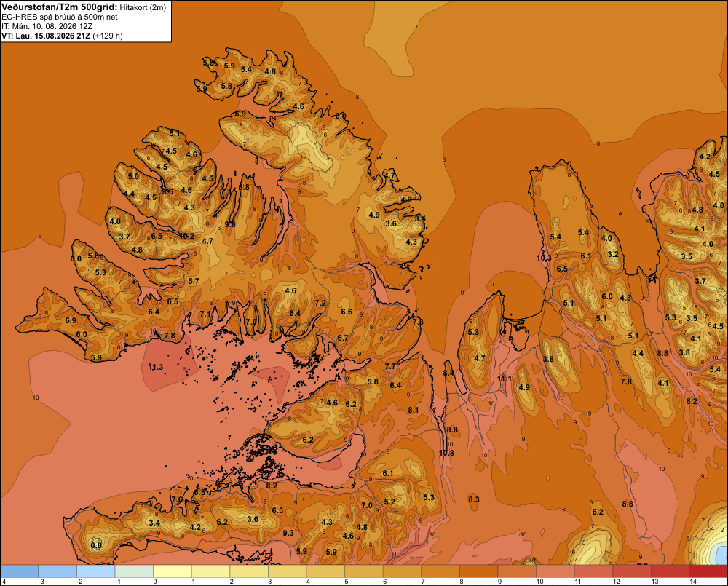Select the 8.4 temperature value
Viewport: 728px width, 586px height.
tap(448, 373)
